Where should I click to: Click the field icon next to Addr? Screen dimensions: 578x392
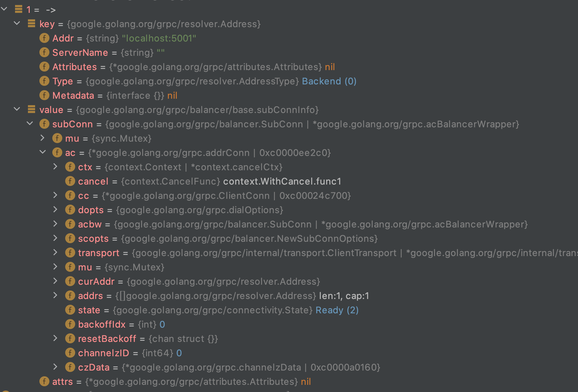point(44,38)
